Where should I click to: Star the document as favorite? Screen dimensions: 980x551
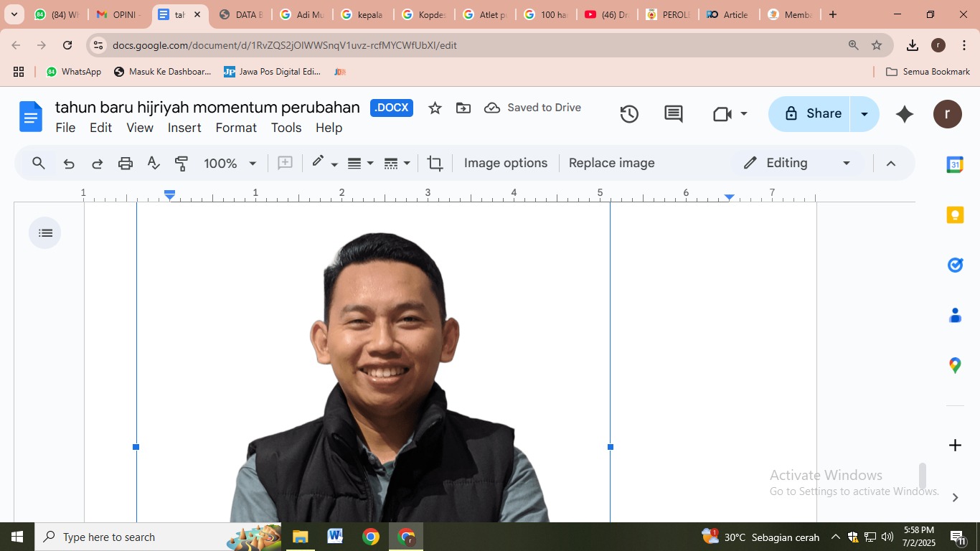click(435, 108)
